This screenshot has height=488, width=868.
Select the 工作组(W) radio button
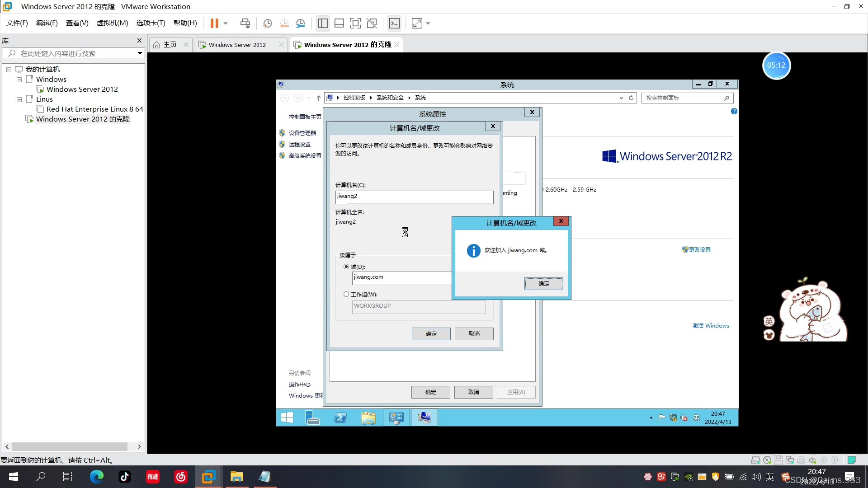346,294
